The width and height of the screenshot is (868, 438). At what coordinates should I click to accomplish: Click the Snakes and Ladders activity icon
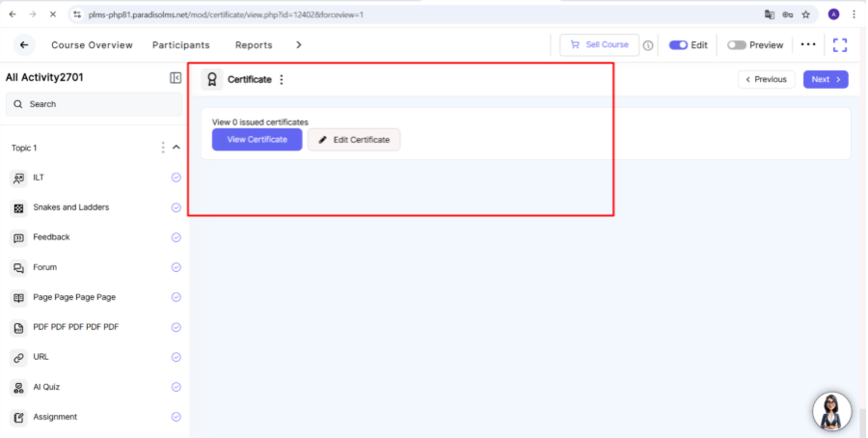18,207
